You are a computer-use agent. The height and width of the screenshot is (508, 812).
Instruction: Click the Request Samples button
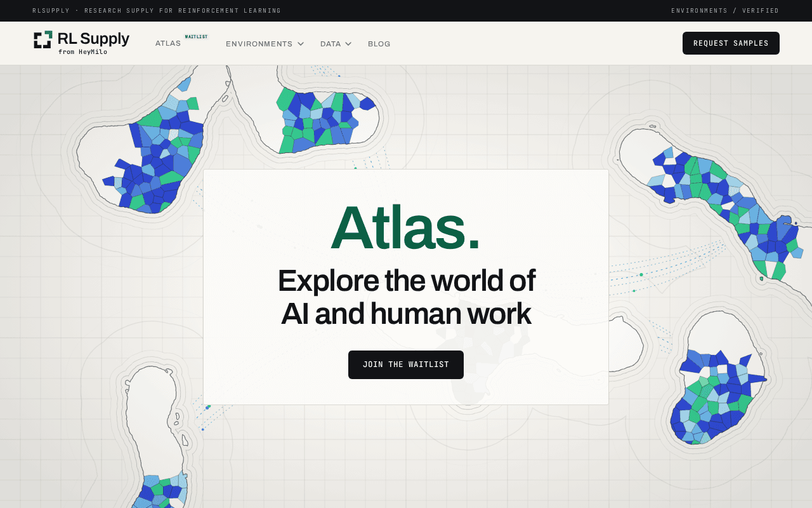[731, 43]
